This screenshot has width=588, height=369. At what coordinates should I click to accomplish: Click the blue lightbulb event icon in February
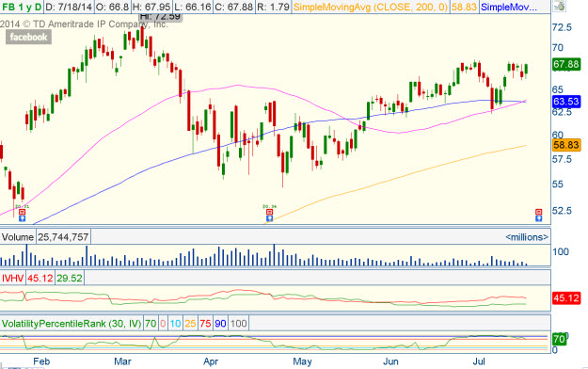coord(23,218)
